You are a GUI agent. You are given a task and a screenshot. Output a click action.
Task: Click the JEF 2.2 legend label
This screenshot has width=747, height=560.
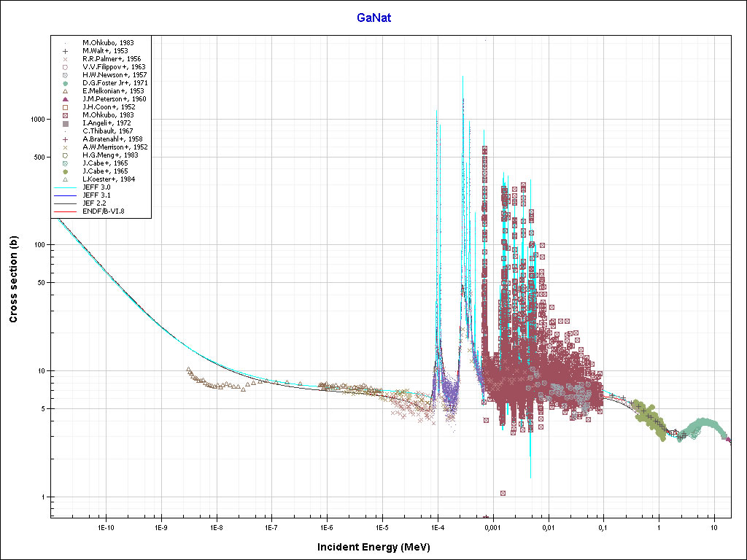[x=96, y=203]
